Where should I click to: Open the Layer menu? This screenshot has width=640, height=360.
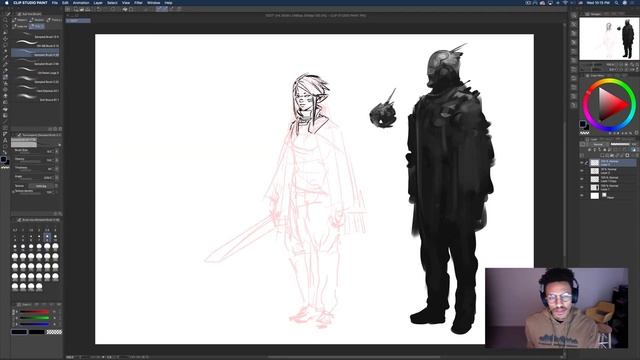(98, 2)
